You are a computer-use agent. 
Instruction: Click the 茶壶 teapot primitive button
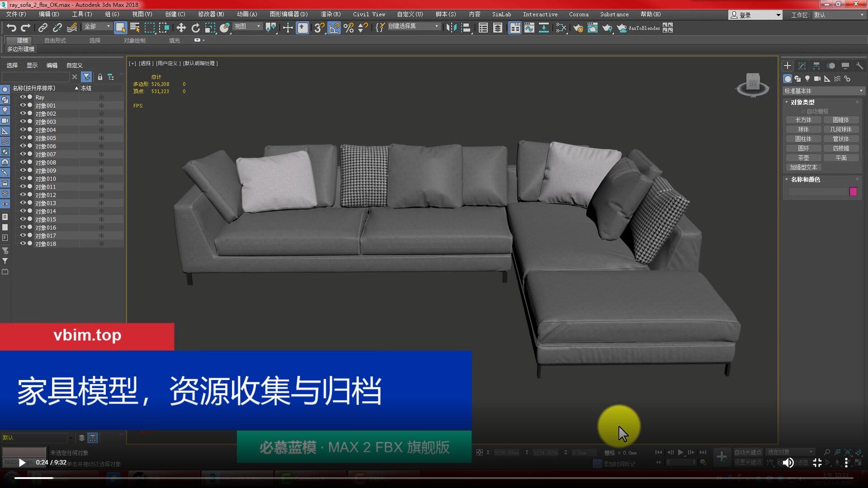(x=803, y=158)
